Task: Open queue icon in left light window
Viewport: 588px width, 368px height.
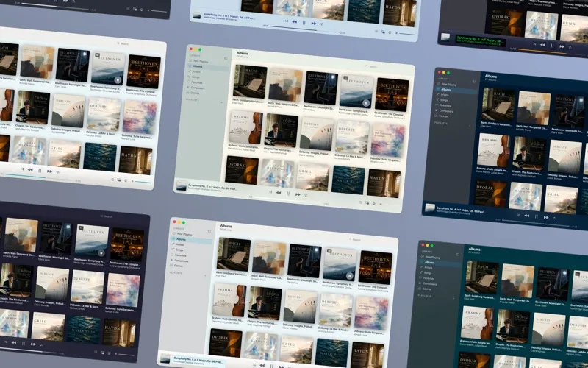Action: pos(112,180)
